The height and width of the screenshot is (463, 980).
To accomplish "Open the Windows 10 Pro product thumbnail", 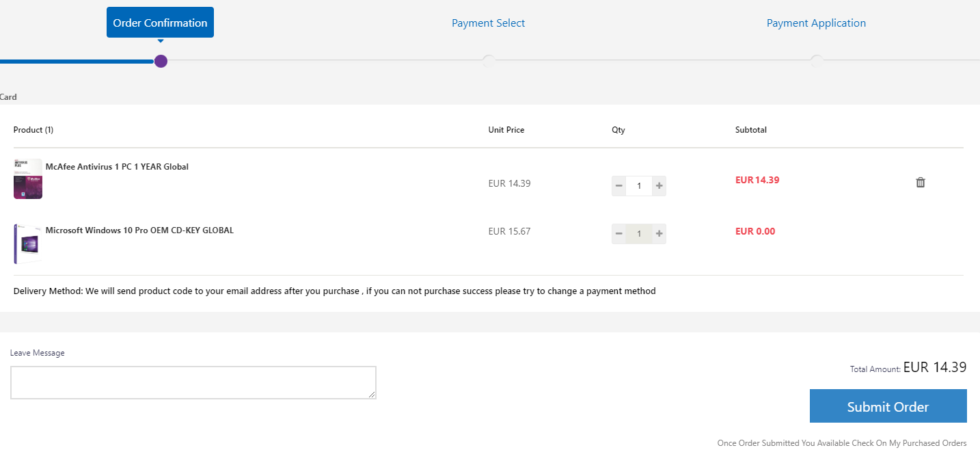I will pos(28,243).
